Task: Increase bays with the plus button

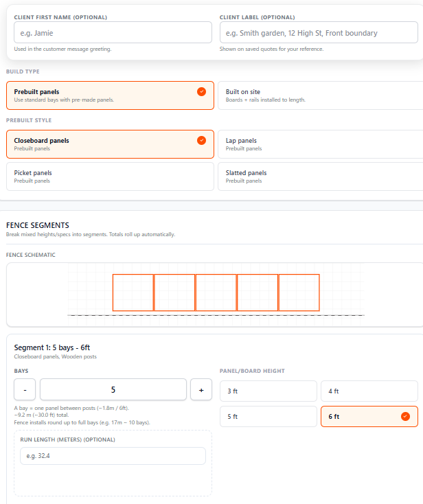Action: [x=201, y=389]
